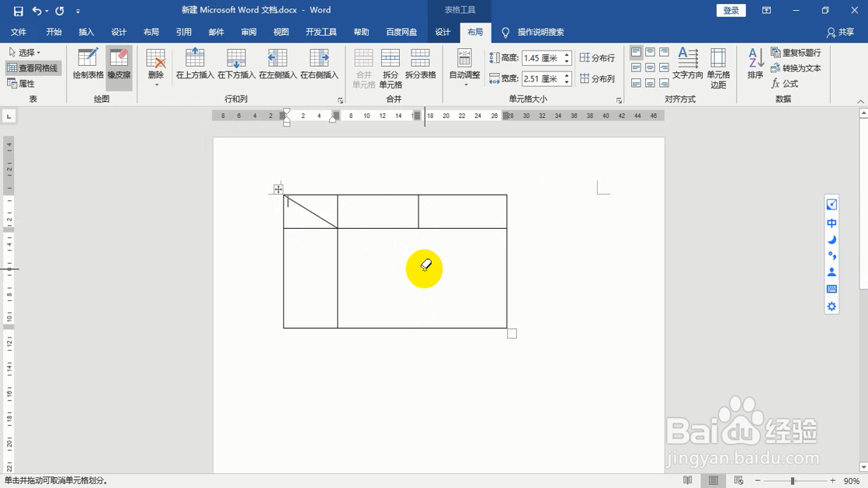This screenshot has width=868, height=488.
Task: Align cell text center left
Action: pos(636,67)
